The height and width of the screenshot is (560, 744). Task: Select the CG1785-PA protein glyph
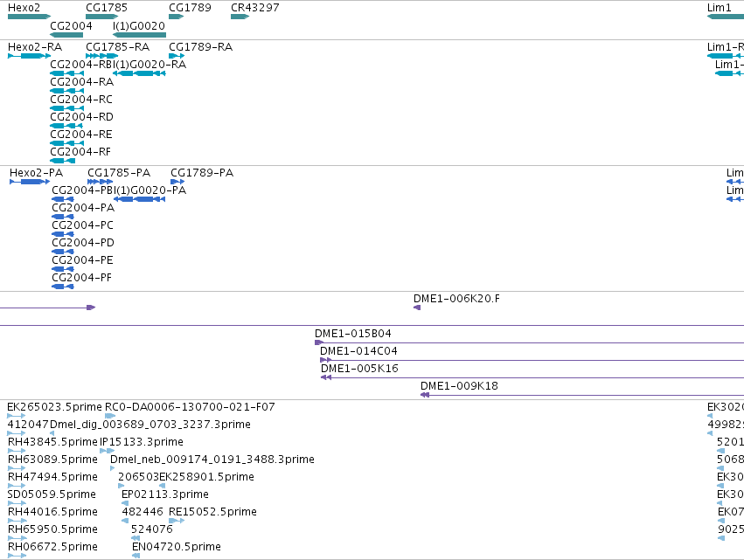[x=101, y=182]
